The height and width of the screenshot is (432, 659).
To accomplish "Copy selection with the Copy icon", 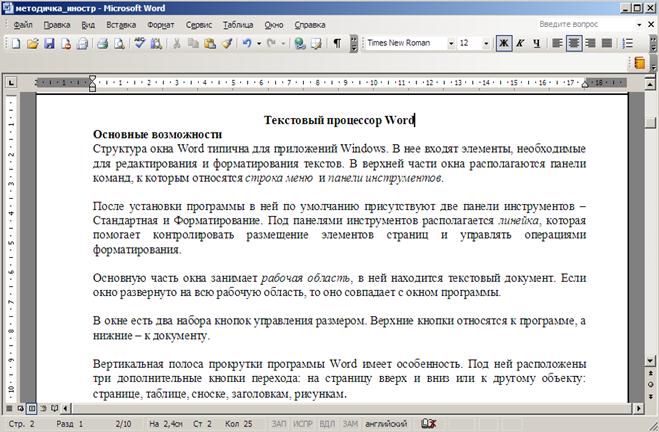I will point(193,43).
